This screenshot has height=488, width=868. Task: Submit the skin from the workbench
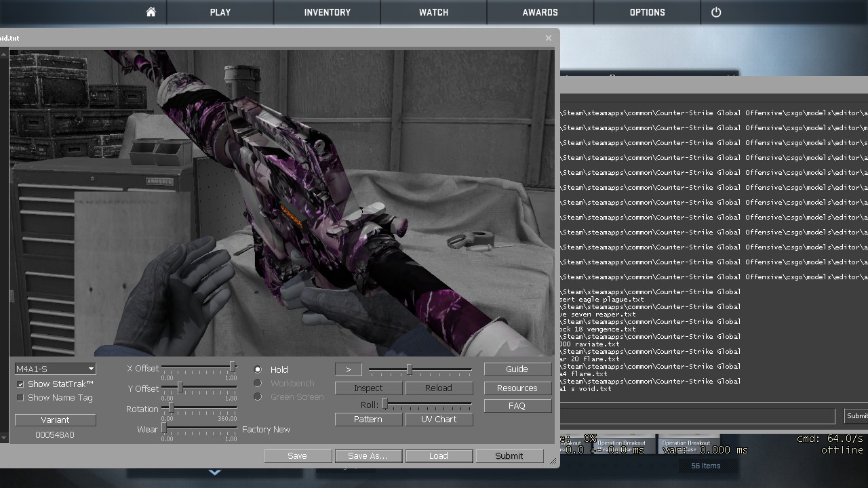[509, 456]
